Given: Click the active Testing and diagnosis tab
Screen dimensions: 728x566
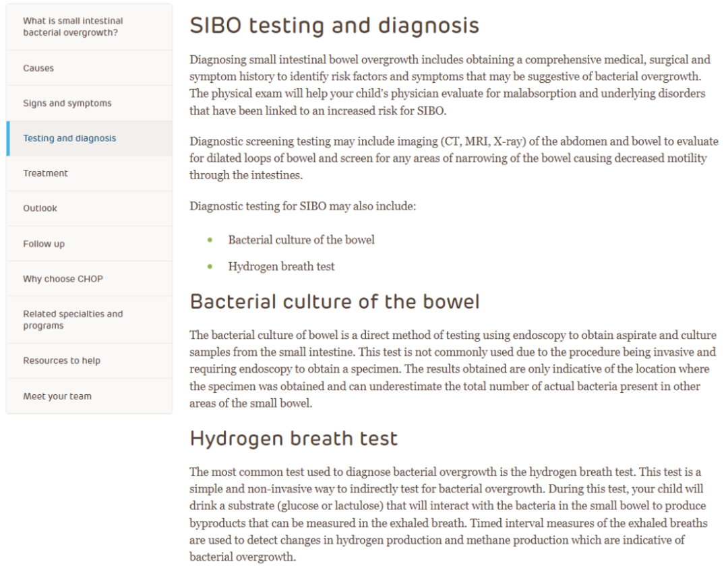Looking at the screenshot, I should click(x=69, y=138).
